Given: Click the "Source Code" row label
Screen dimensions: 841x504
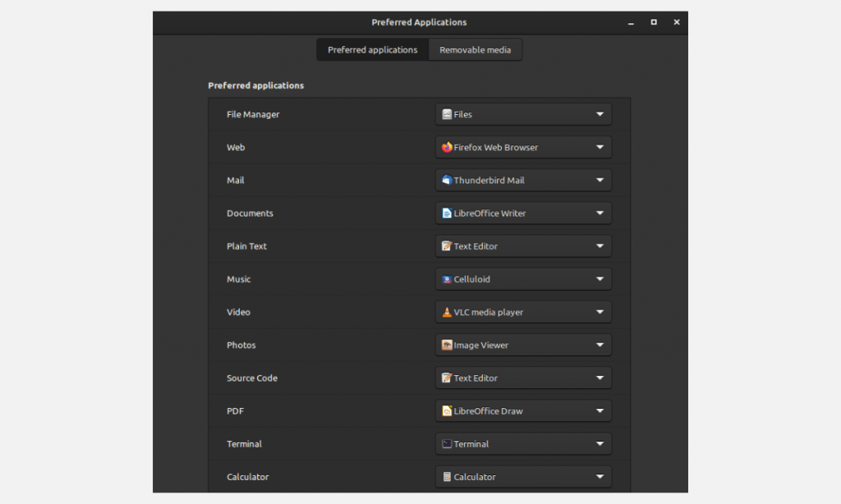Looking at the screenshot, I should pos(252,378).
